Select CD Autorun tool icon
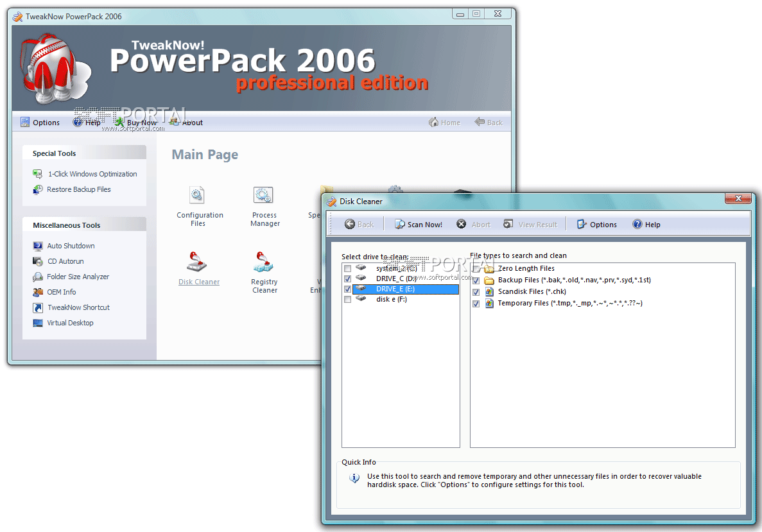762x532 pixels. point(37,261)
